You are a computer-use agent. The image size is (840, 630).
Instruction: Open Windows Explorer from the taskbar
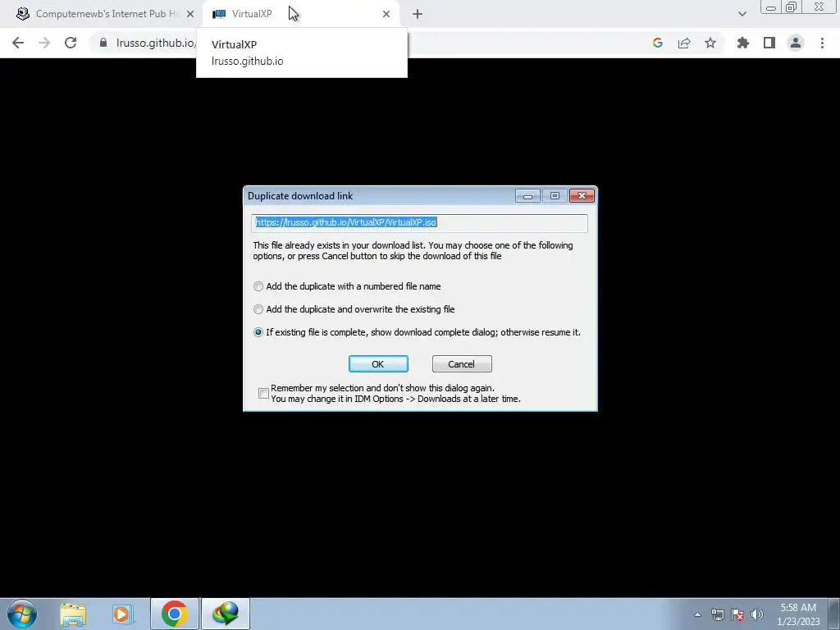tap(73, 614)
